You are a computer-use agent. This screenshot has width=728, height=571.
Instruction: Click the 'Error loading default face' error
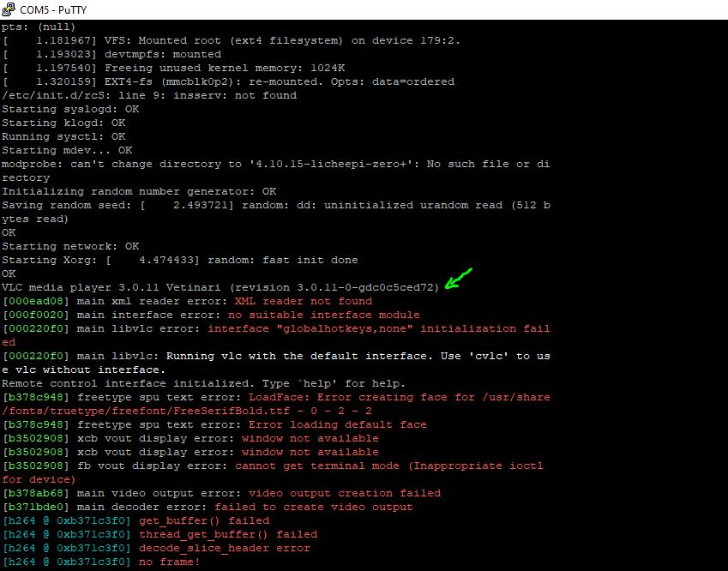(x=338, y=424)
